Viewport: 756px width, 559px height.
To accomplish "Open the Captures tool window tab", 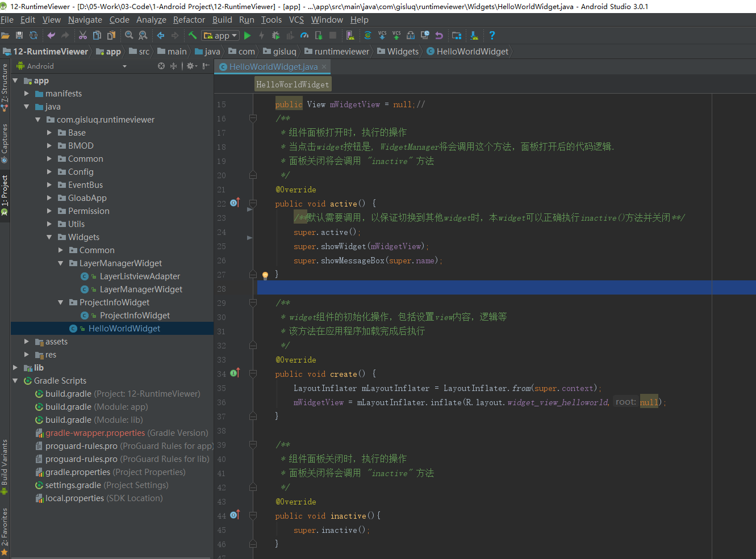I will click(x=5, y=143).
